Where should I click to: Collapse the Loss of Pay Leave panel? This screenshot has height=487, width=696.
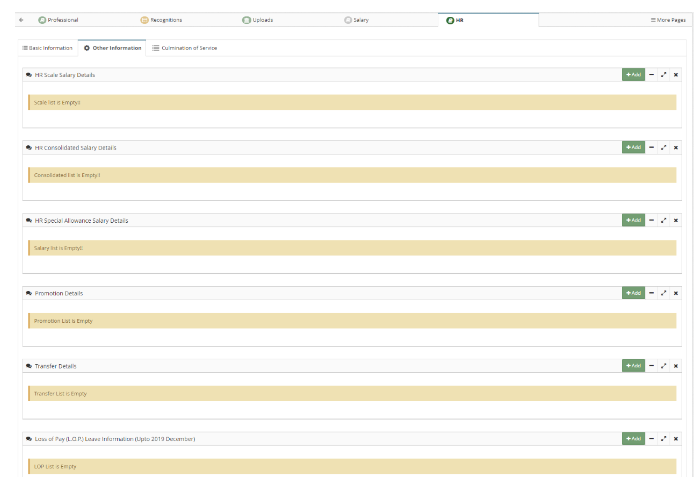pyautogui.click(x=652, y=439)
